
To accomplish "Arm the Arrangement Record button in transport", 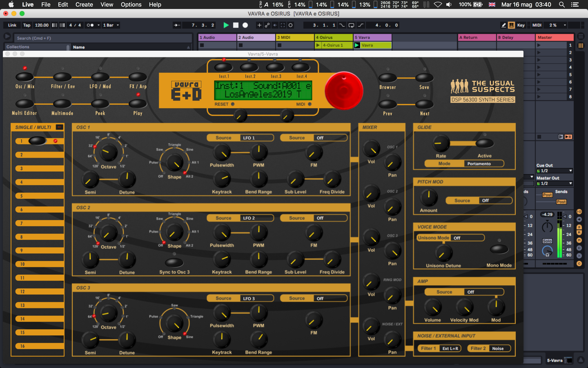I will coord(245,25).
